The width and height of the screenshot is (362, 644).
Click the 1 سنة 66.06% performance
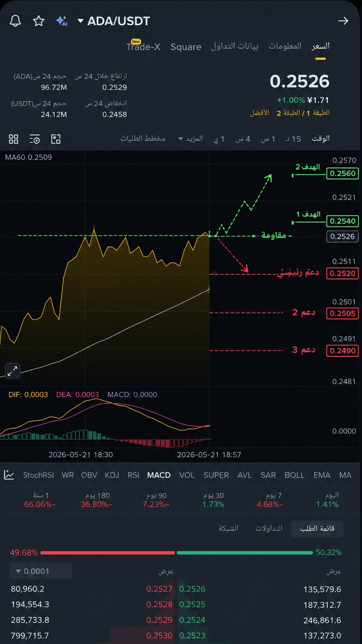tap(41, 500)
